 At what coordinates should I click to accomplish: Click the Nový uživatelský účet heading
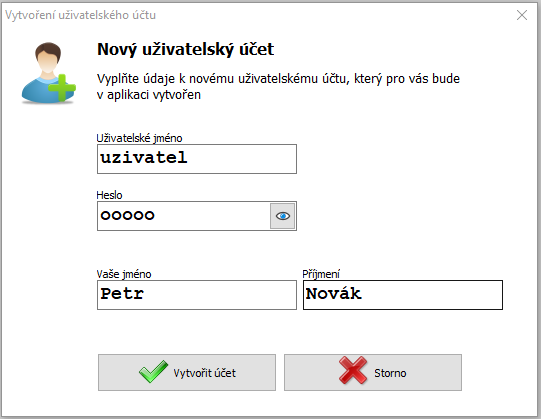(186, 49)
